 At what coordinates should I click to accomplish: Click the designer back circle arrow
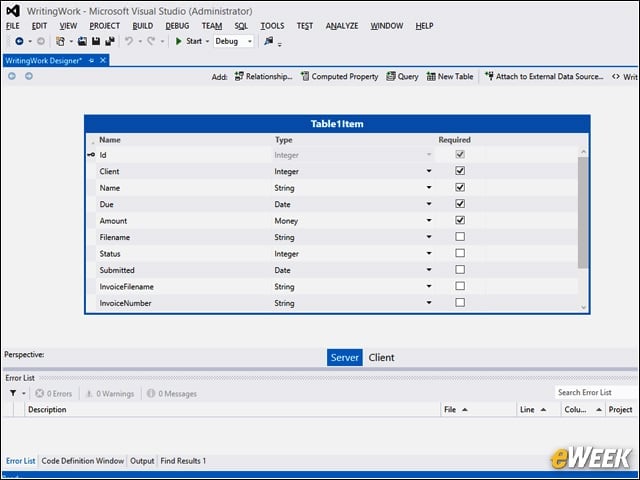12,76
